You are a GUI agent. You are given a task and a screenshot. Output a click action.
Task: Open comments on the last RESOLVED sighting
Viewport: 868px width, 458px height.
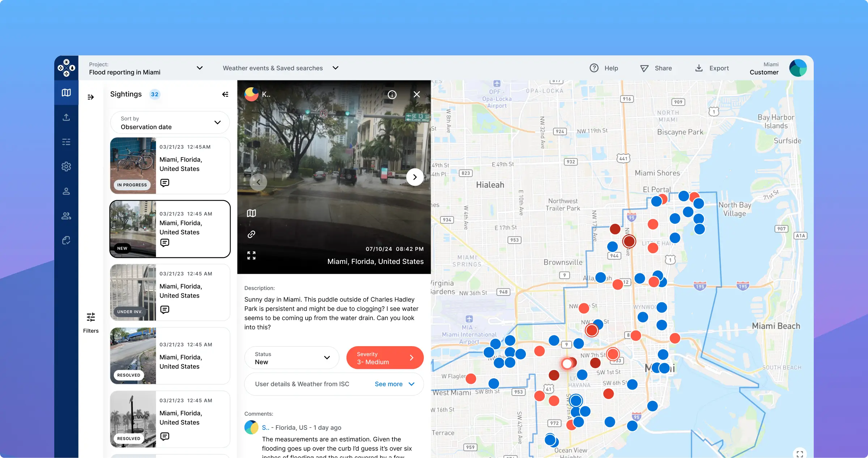click(x=165, y=436)
